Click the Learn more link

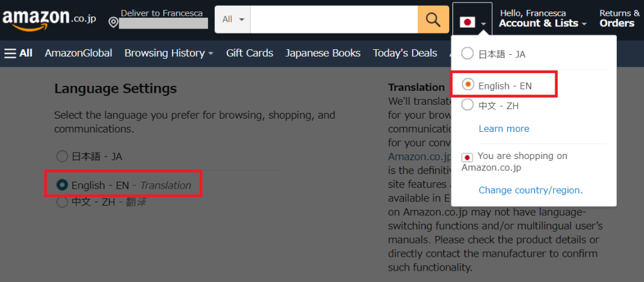click(503, 129)
